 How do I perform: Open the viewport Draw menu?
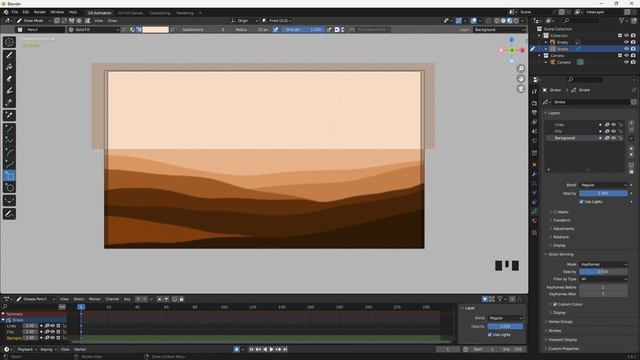[x=112, y=20]
